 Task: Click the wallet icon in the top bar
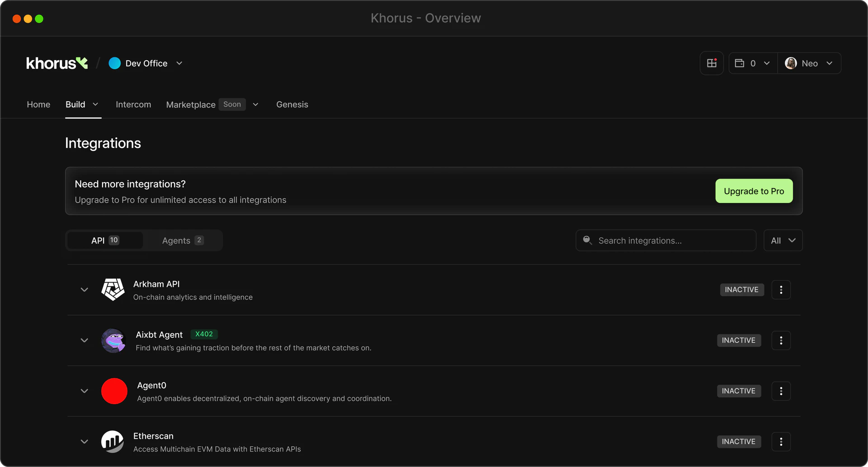pyautogui.click(x=740, y=63)
